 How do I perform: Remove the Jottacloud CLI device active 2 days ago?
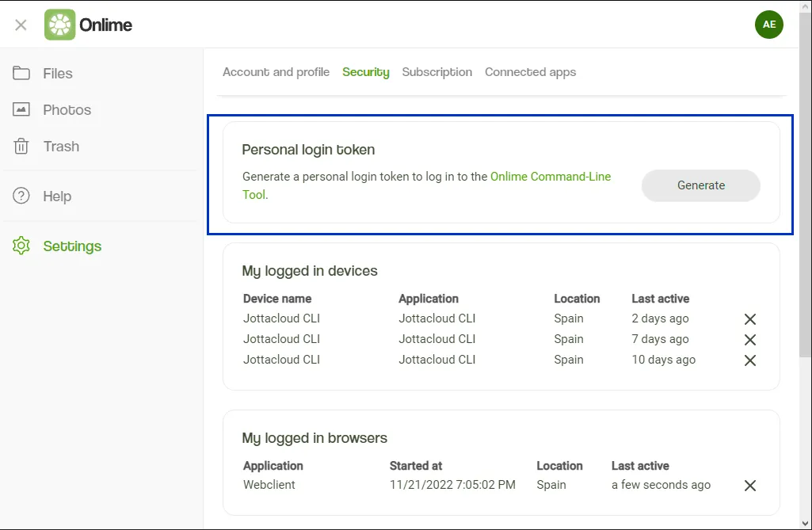click(750, 319)
